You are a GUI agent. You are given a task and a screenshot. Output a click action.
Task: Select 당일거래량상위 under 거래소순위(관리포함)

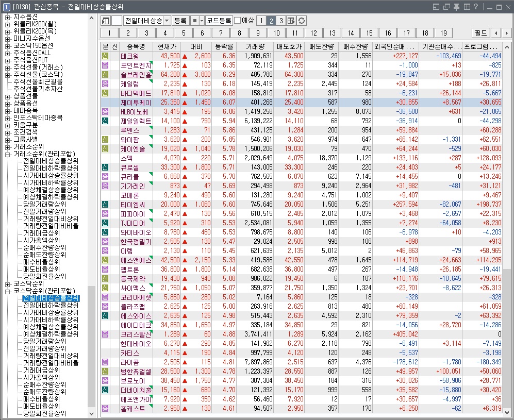pyautogui.click(x=44, y=204)
